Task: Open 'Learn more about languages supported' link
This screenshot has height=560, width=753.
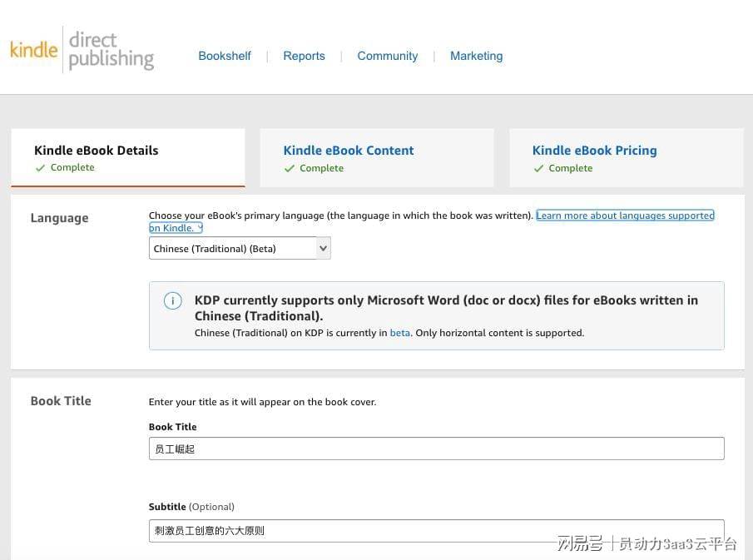Action: point(624,216)
